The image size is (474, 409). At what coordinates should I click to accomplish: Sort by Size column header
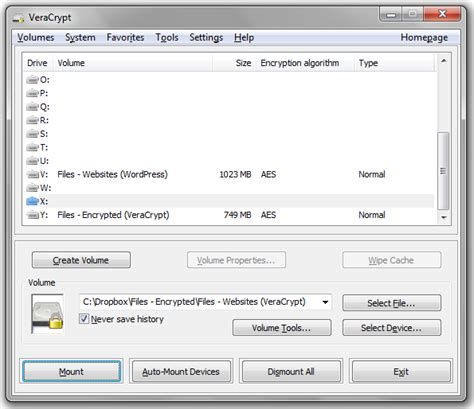click(234, 63)
